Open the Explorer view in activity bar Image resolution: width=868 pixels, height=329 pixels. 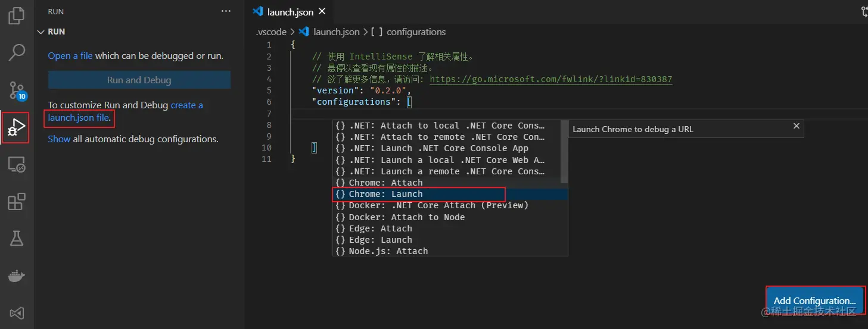[17, 15]
